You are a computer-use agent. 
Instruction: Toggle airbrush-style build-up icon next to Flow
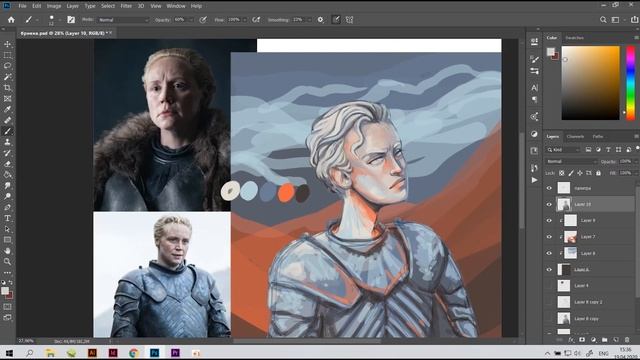click(x=256, y=20)
